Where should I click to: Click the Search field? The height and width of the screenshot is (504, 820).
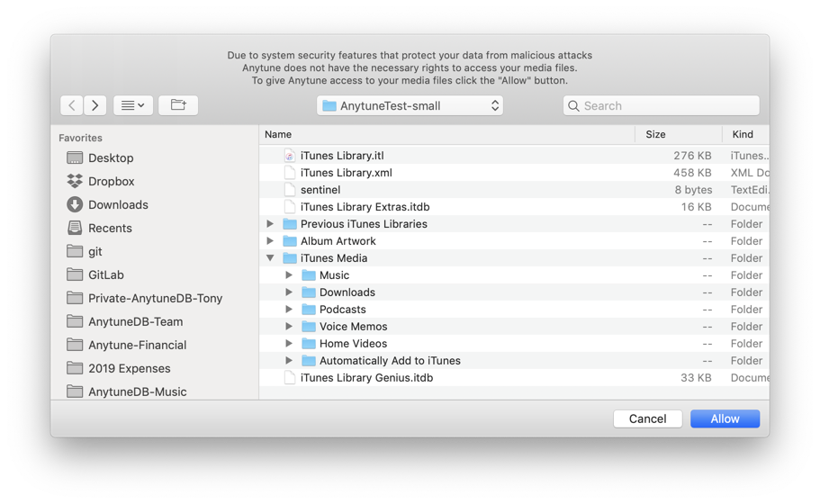pyautogui.click(x=661, y=105)
